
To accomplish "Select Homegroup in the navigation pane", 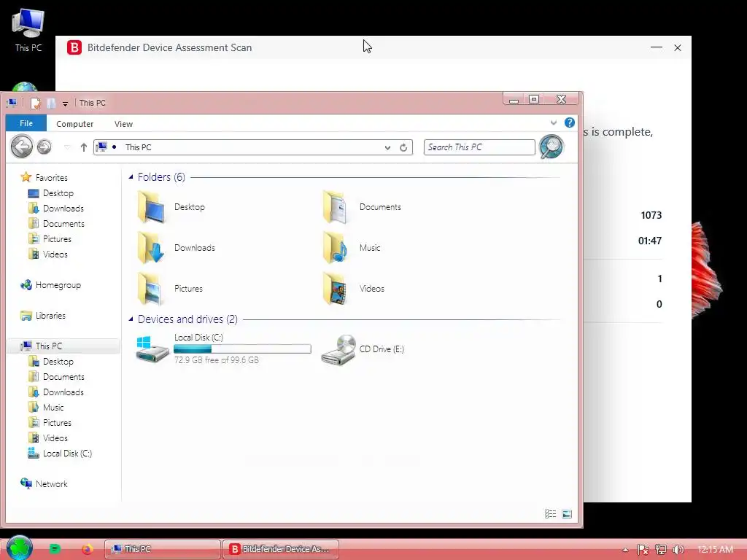I will click(58, 285).
